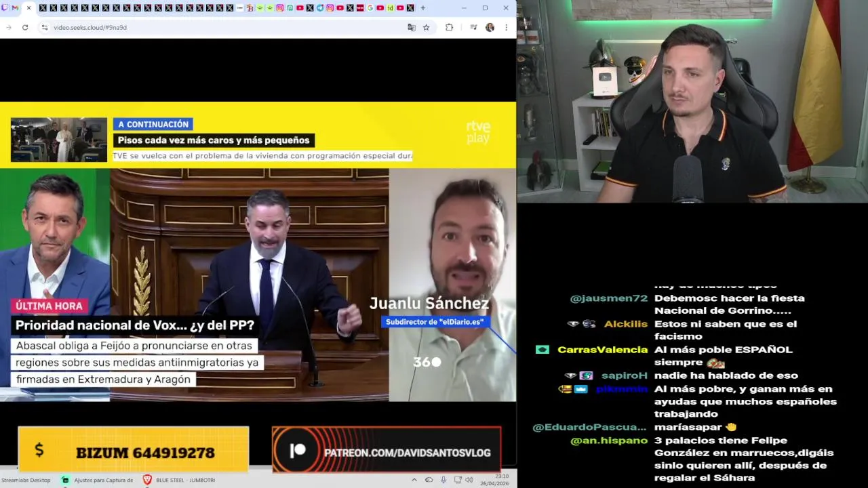
Task: Open the Chrome three-dot menu
Action: click(x=506, y=27)
